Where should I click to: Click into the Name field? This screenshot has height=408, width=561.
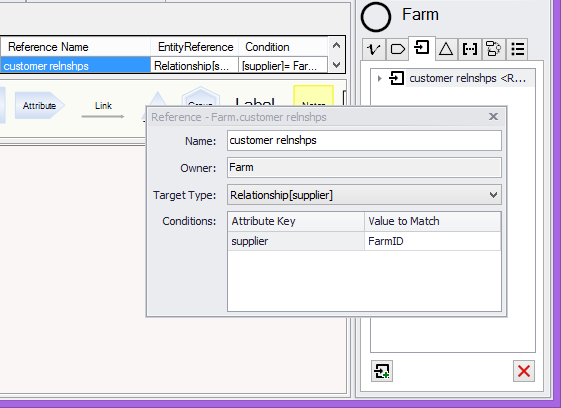pyautogui.click(x=364, y=140)
